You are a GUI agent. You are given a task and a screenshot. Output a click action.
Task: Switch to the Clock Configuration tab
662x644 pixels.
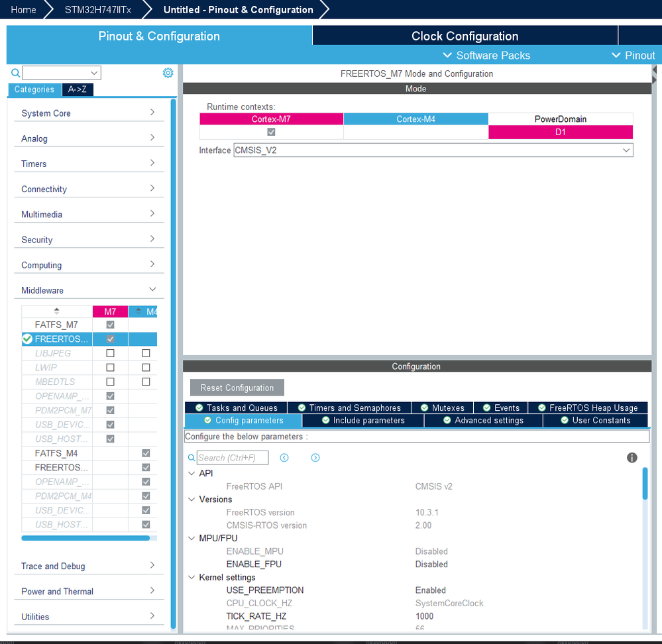(465, 36)
